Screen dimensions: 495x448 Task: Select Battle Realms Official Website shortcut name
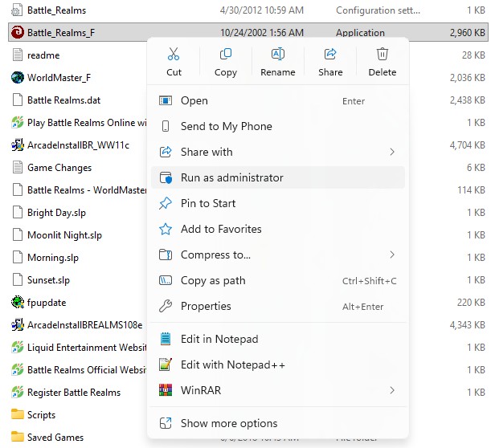(87, 369)
